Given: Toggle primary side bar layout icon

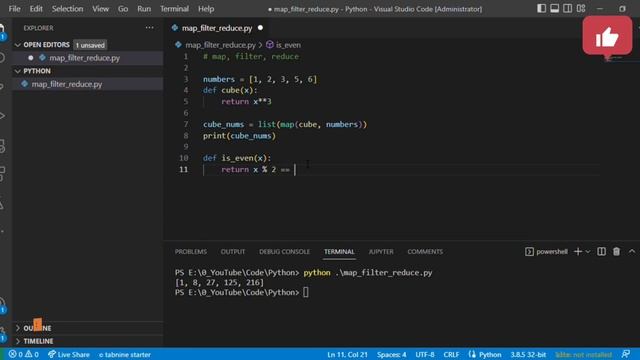Looking at the screenshot, I should click(541, 9).
